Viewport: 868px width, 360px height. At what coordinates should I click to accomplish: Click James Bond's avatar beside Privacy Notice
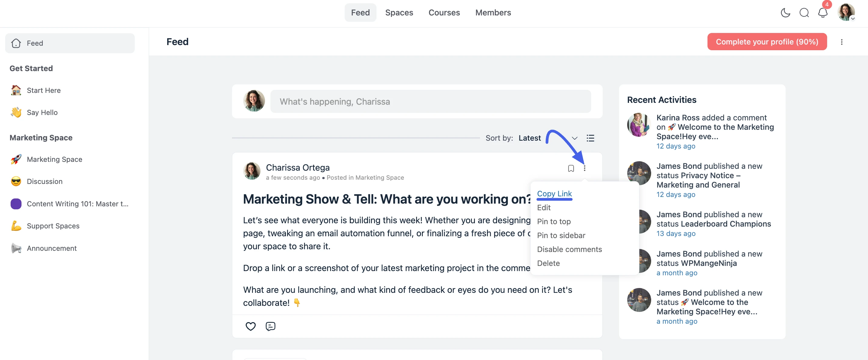pyautogui.click(x=638, y=173)
